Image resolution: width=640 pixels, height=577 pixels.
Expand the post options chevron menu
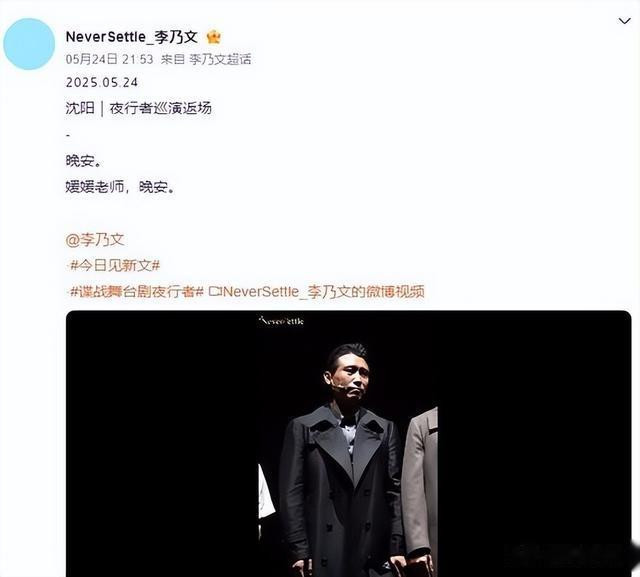[624, 21]
